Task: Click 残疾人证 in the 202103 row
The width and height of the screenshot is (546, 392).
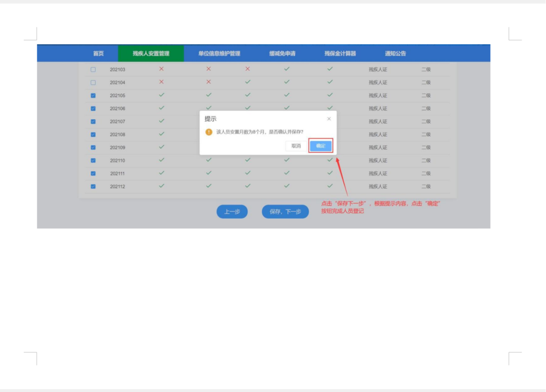Action: coord(378,70)
